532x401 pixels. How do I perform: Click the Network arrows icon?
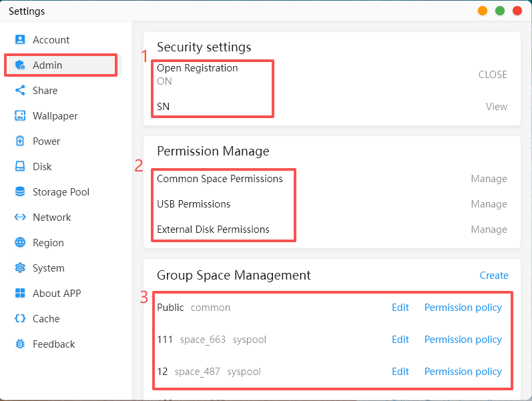[20, 217]
